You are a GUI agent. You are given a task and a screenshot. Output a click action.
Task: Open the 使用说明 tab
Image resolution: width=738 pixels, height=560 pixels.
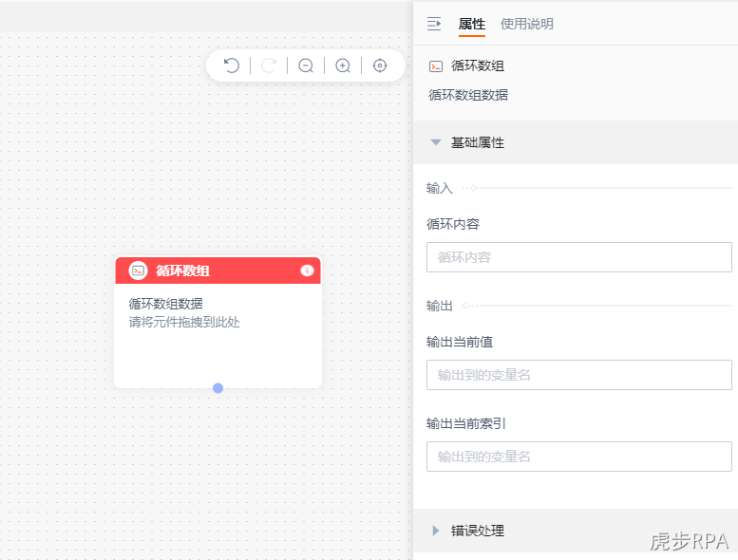(527, 24)
